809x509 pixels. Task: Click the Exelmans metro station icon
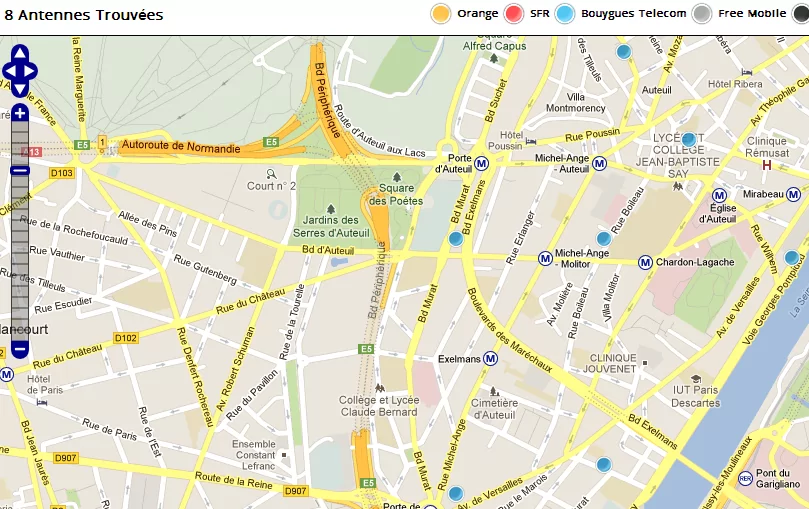click(x=490, y=358)
